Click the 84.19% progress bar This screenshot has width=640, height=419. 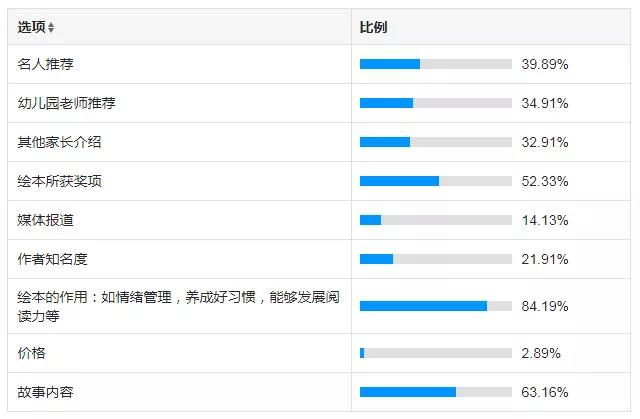point(436,306)
